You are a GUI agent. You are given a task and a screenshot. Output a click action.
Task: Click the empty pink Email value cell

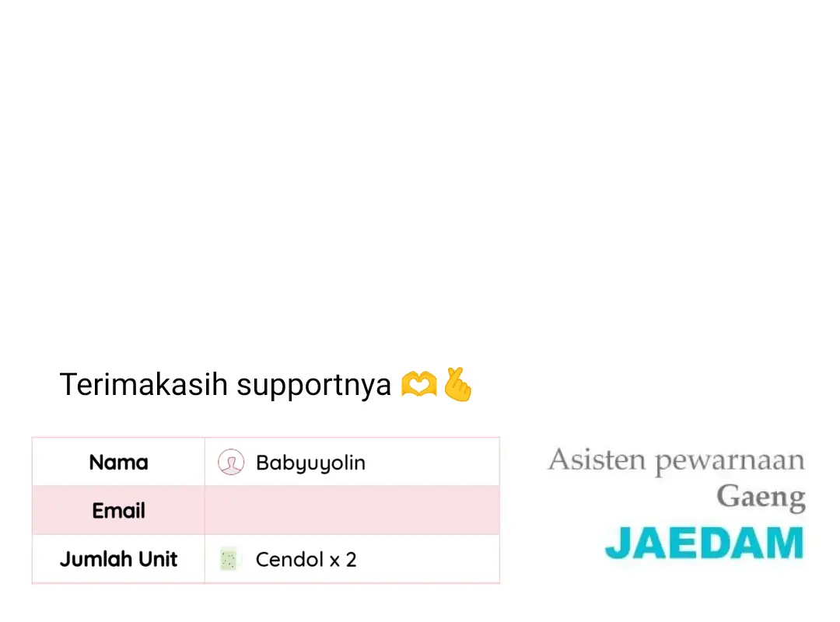point(352,510)
